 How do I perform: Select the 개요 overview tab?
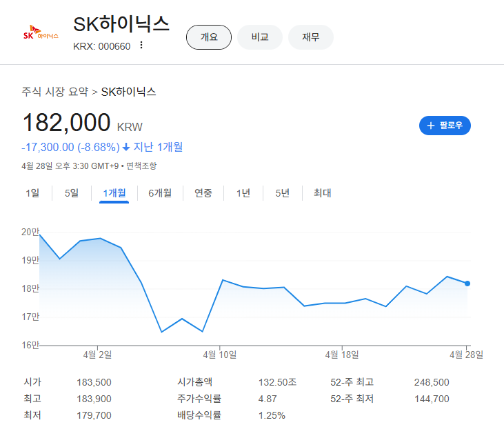tap(209, 37)
